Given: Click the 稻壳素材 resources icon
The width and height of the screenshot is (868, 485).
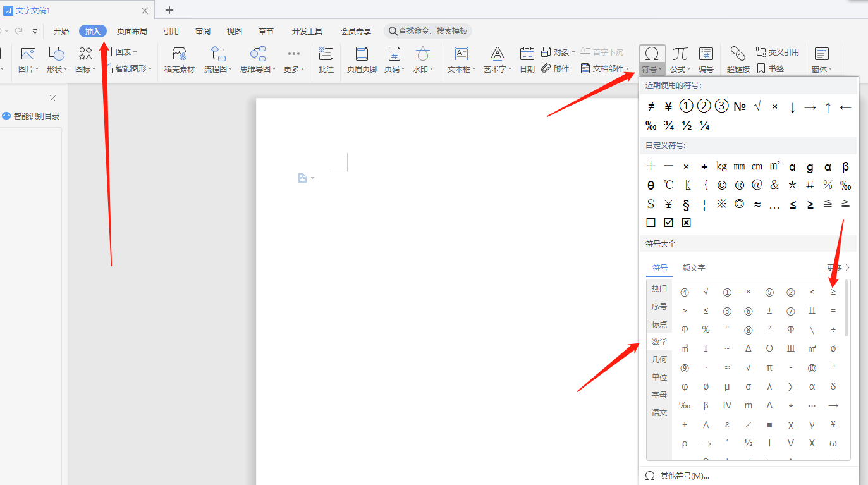Looking at the screenshot, I should click(179, 60).
